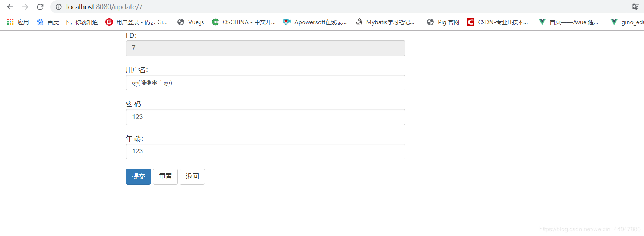Open the Baidu bookmark
The height and width of the screenshot is (236, 644).
coord(67,22)
